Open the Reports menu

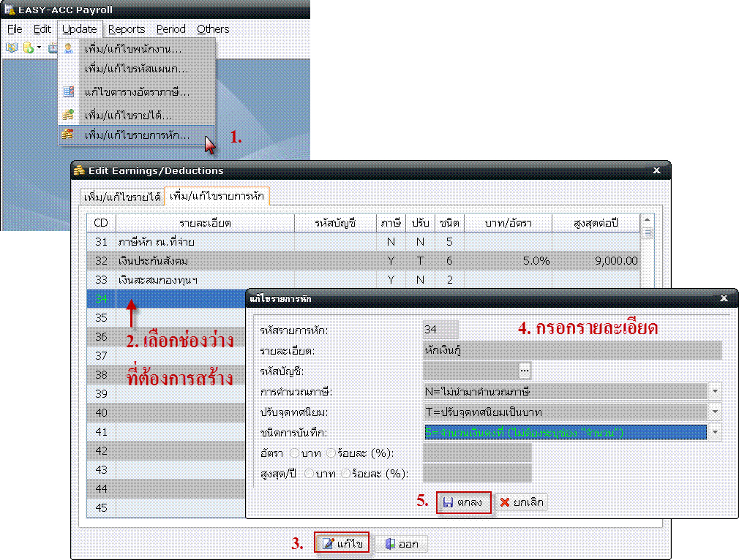coord(127,29)
